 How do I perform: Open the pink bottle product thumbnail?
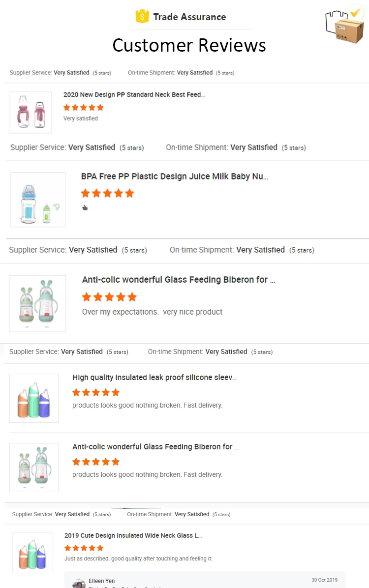click(31, 112)
